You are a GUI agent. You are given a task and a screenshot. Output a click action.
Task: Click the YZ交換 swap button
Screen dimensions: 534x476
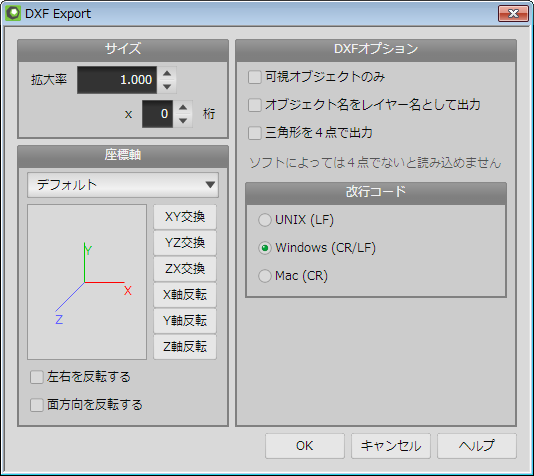[185, 243]
